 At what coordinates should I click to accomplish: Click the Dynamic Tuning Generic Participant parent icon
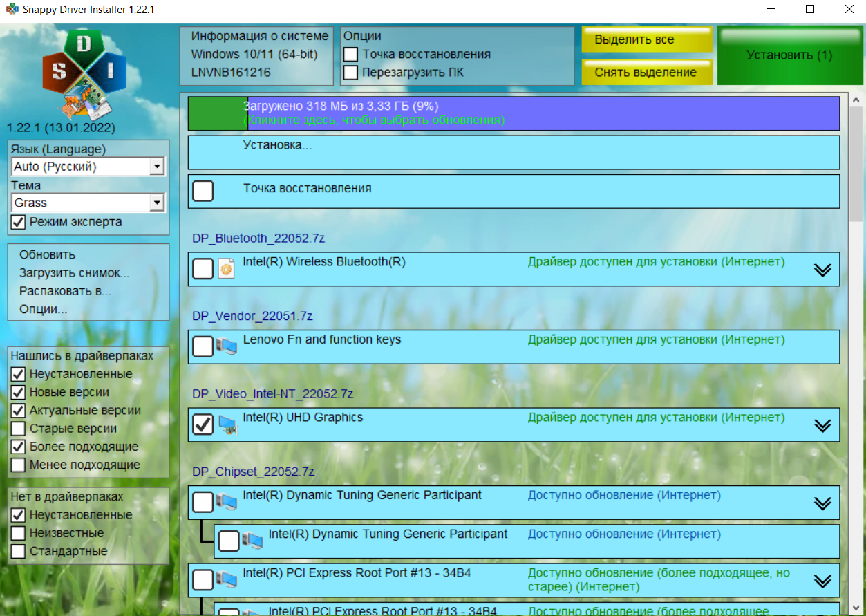click(x=227, y=502)
